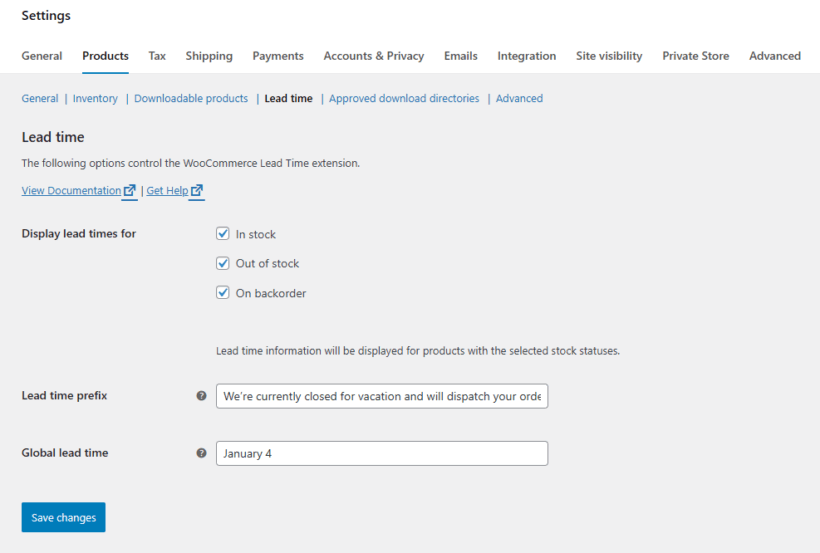Click the Lead time prefix help icon
Image resolution: width=820 pixels, height=553 pixels.
[202, 396]
